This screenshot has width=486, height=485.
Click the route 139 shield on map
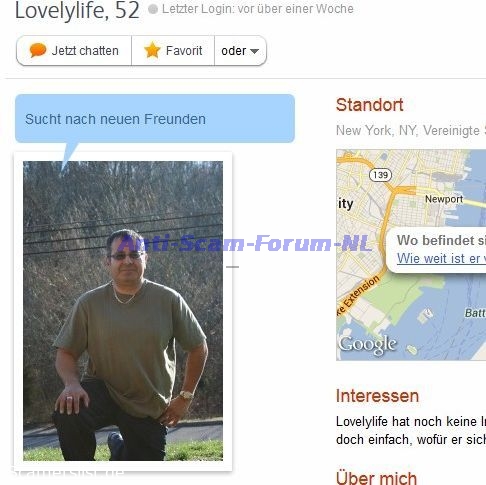pos(380,175)
